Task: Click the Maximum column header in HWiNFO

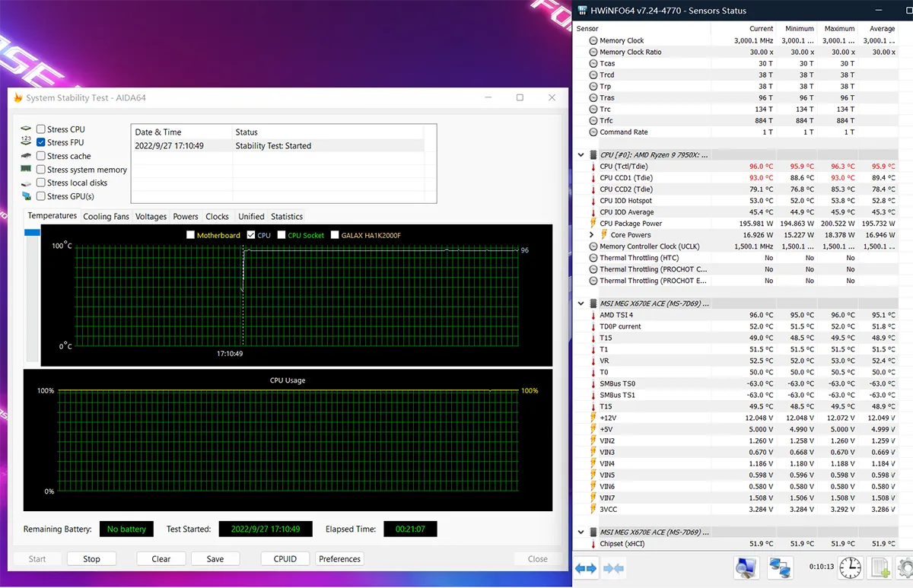Action: [839, 29]
